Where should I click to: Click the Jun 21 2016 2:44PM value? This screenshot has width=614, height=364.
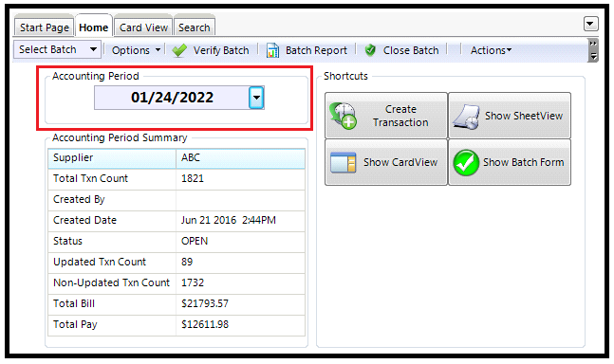click(x=229, y=220)
